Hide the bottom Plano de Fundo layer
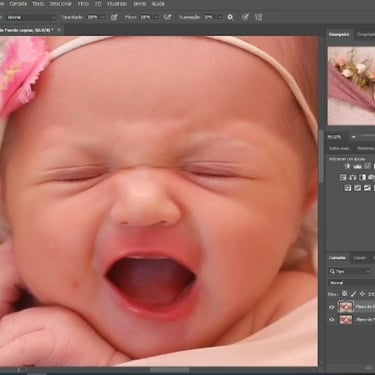The width and height of the screenshot is (375, 375). [332, 320]
